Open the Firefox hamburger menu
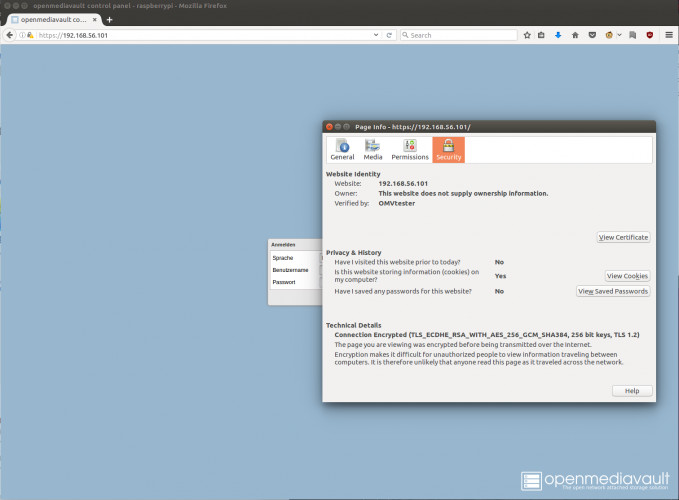Screen dimensions: 679x500 coord(669,35)
